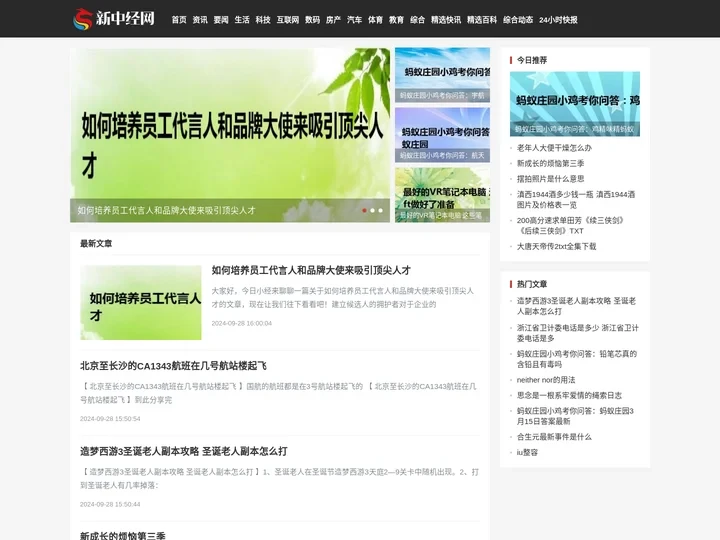Viewport: 720px width, 540px height.
Task: Select 体育 in the top menu
Action: click(375, 20)
